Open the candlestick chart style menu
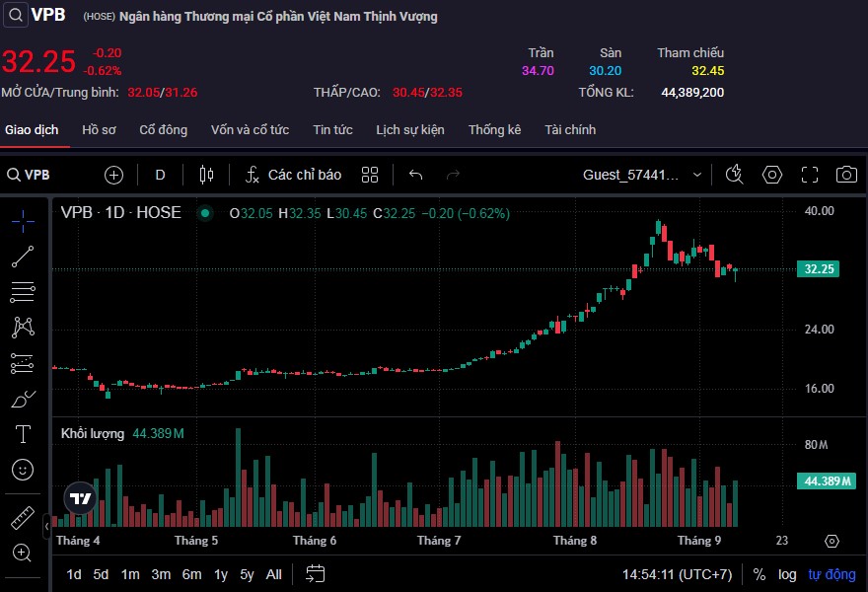 pos(206,175)
